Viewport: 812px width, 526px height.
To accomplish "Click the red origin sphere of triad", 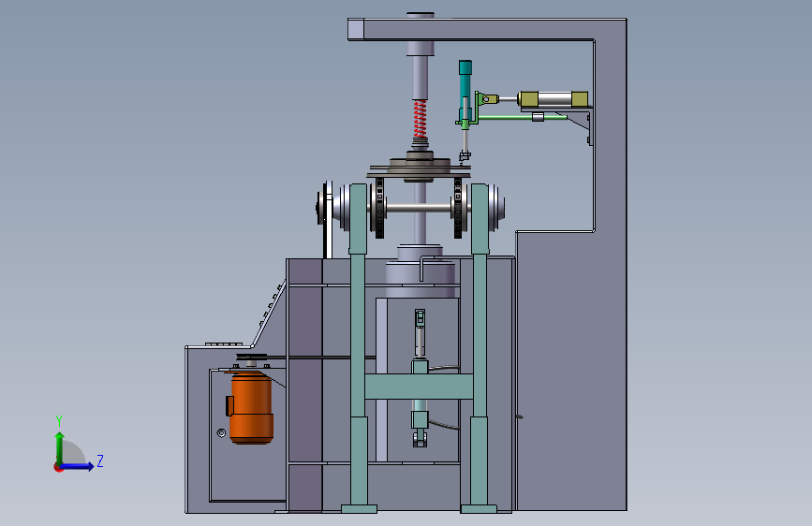I will (x=58, y=467).
